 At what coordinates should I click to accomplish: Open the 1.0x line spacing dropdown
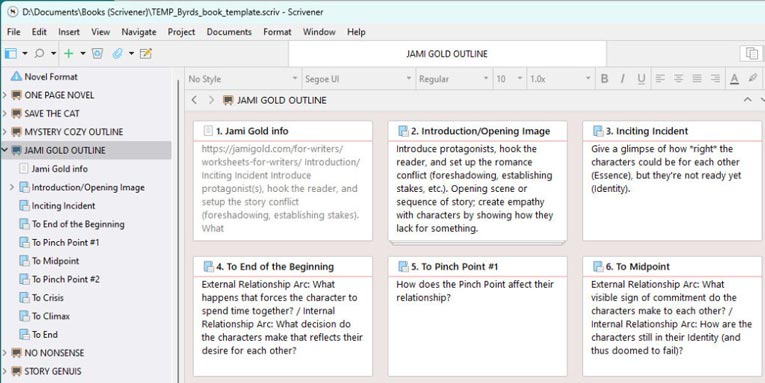pyautogui.click(x=560, y=79)
